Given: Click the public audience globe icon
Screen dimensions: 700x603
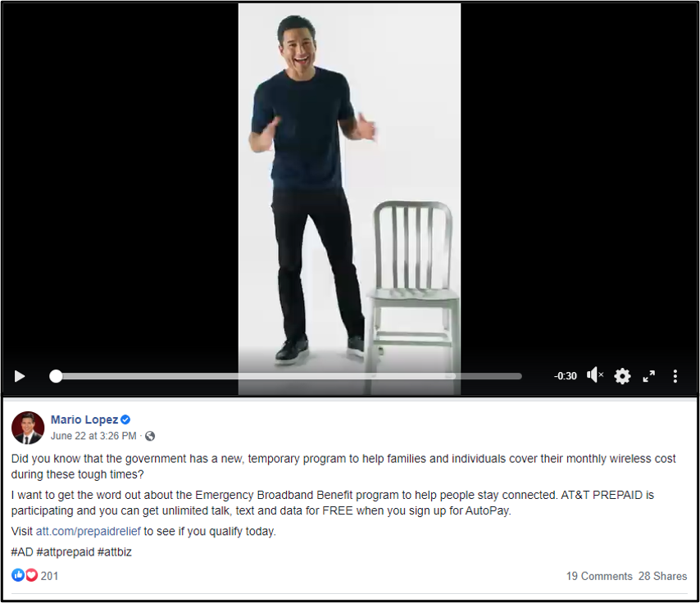Looking at the screenshot, I should point(151,436).
